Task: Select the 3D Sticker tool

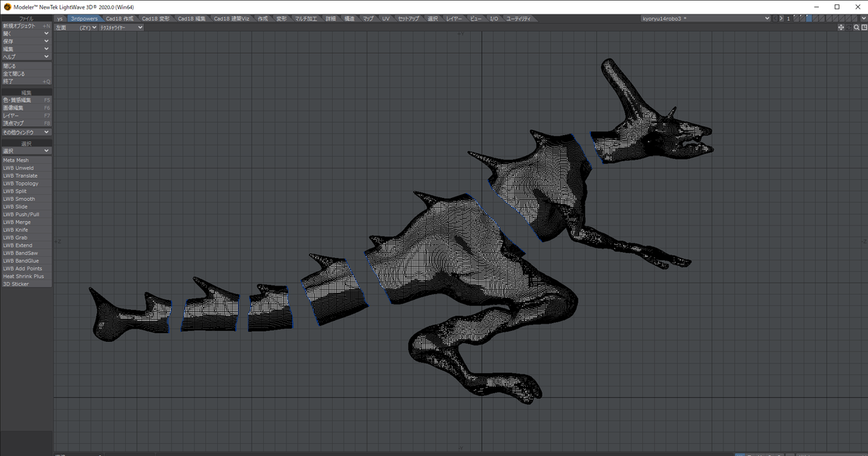Action: point(26,284)
